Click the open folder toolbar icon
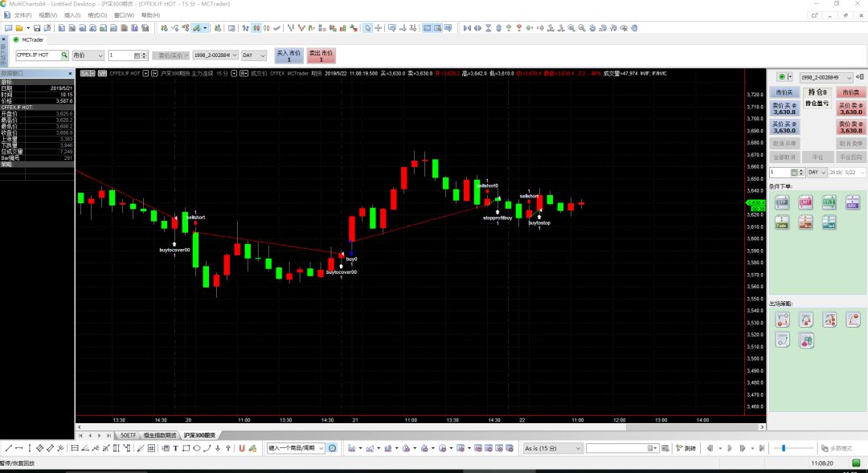This screenshot has height=473, width=868. pyautogui.click(x=19, y=27)
